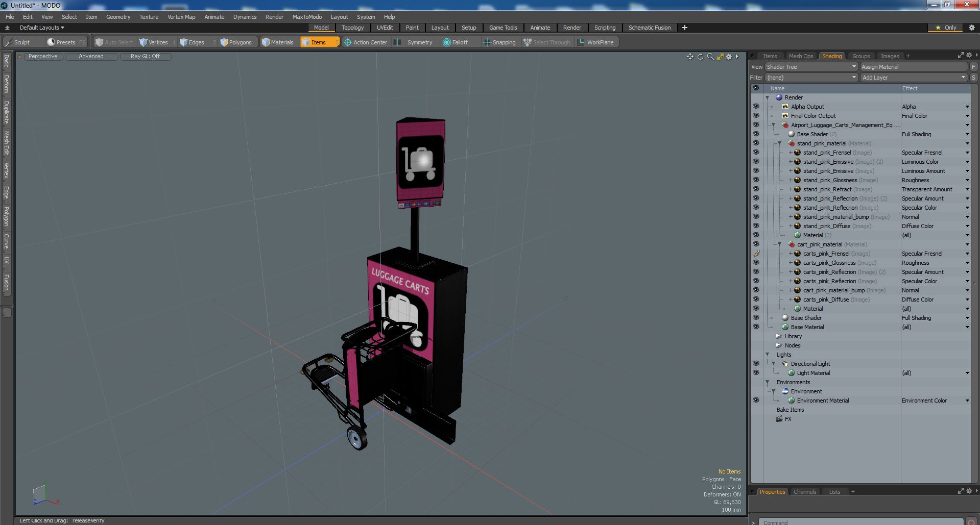Open the Default Layouts dropdown
Image resolution: width=980 pixels, height=525 pixels.
42,28
